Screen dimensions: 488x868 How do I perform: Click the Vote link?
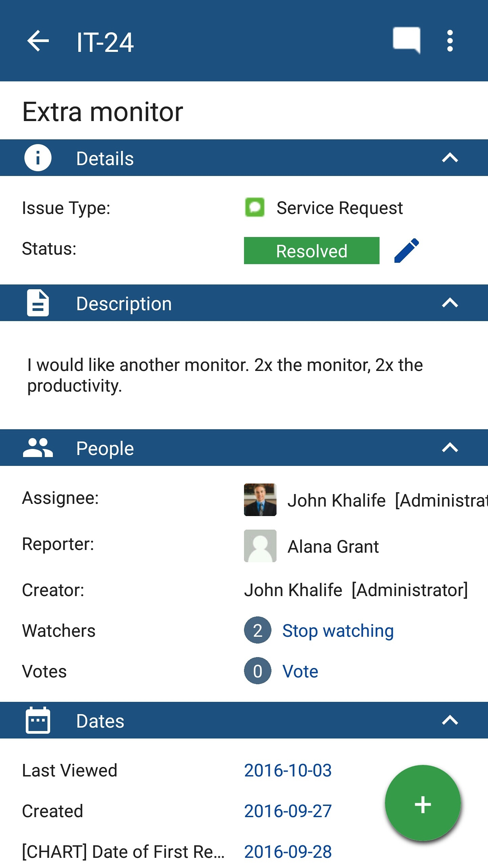pos(300,671)
